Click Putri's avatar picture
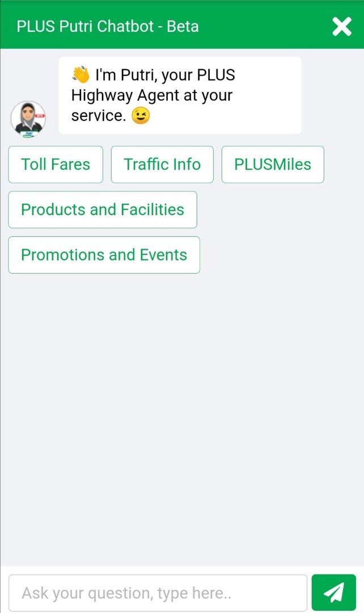The image size is (364, 613). tap(28, 119)
